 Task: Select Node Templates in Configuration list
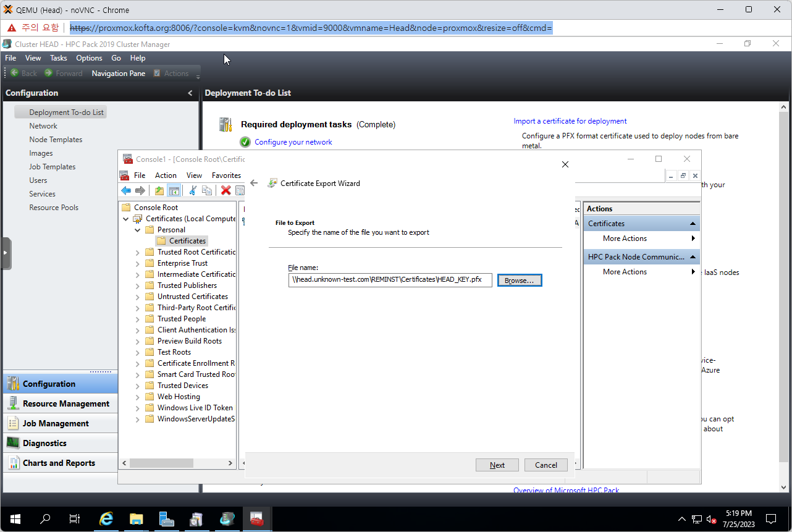coord(56,140)
